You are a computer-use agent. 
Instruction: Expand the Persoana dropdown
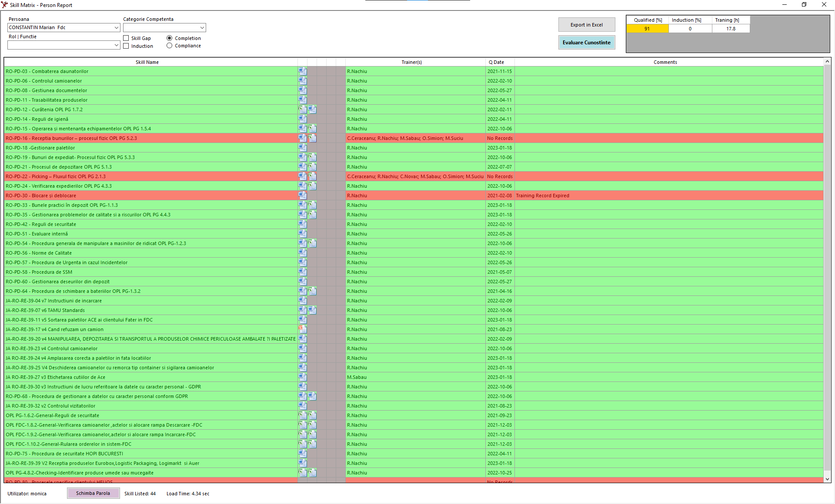click(116, 27)
